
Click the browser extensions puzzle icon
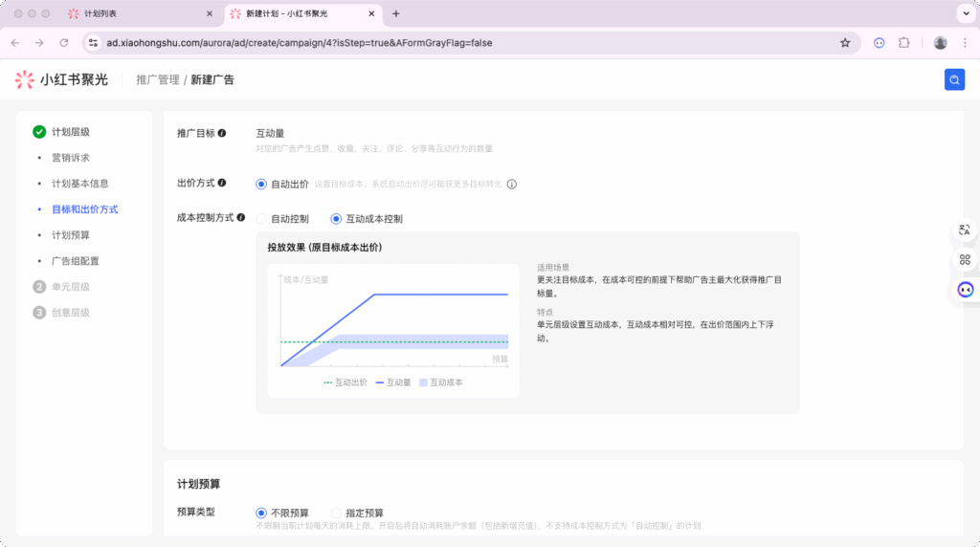click(x=903, y=43)
